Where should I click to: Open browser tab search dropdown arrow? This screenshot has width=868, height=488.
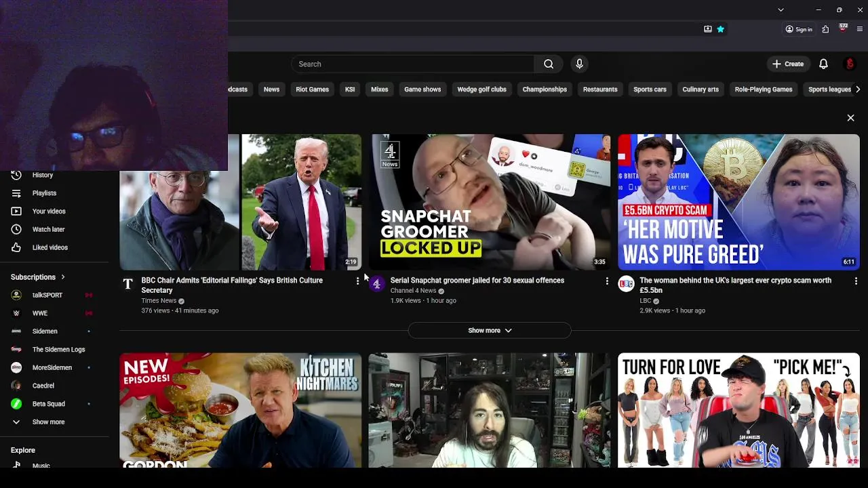(781, 10)
